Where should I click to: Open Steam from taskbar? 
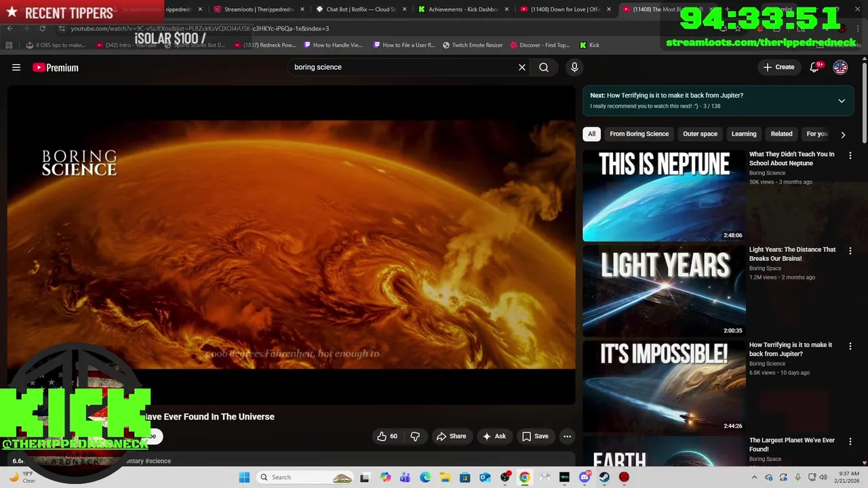[604, 477]
